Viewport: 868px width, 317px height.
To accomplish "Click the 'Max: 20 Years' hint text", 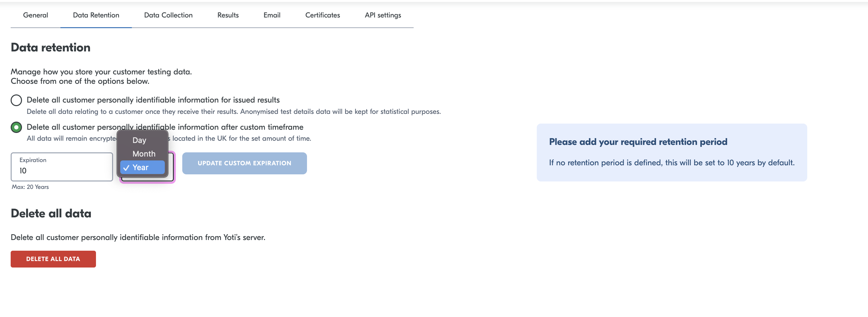I will click(30, 187).
